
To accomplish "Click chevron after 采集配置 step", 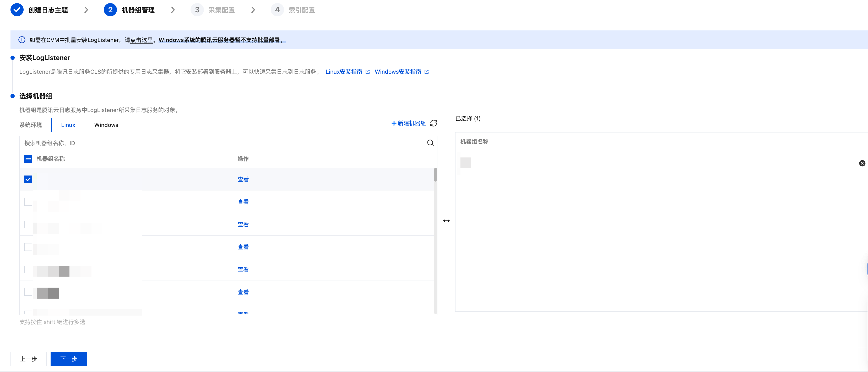I will click(253, 10).
